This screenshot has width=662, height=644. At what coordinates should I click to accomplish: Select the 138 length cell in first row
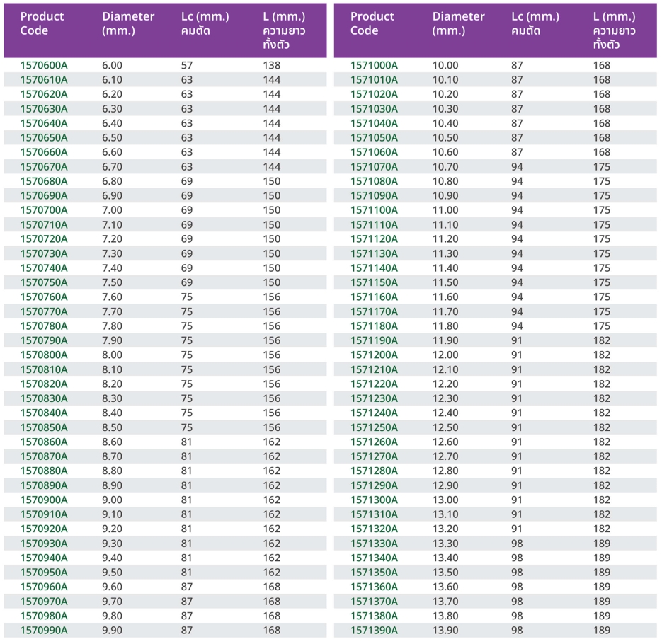pyautogui.click(x=272, y=65)
